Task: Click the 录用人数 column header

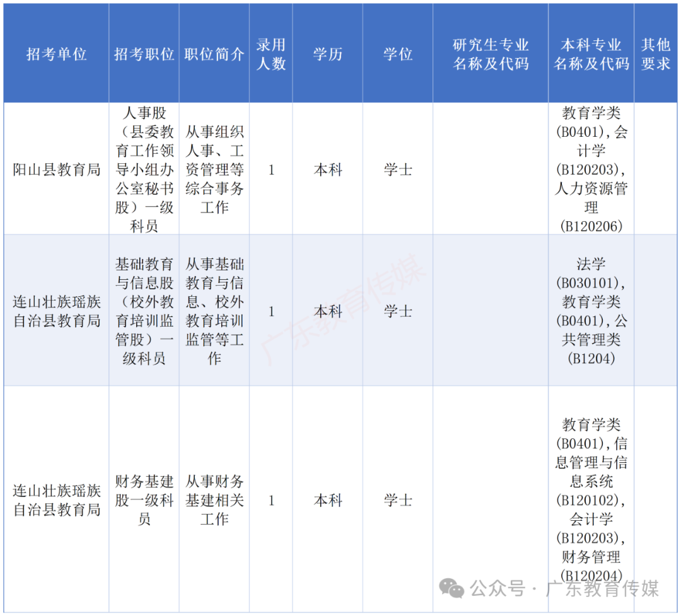Action: point(271,54)
